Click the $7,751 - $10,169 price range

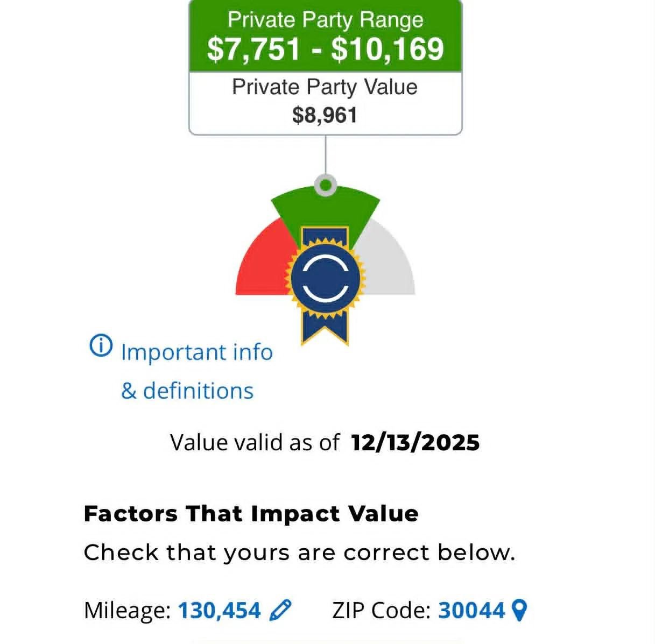[325, 49]
